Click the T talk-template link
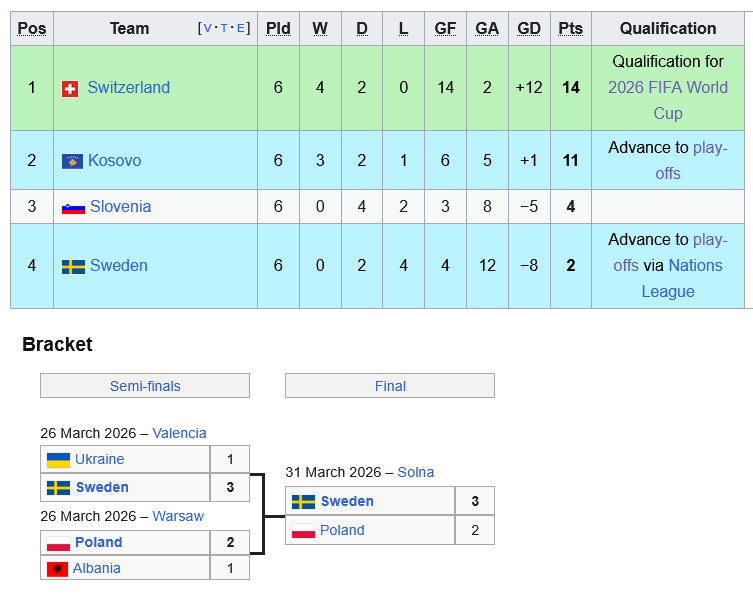 pyautogui.click(x=224, y=28)
